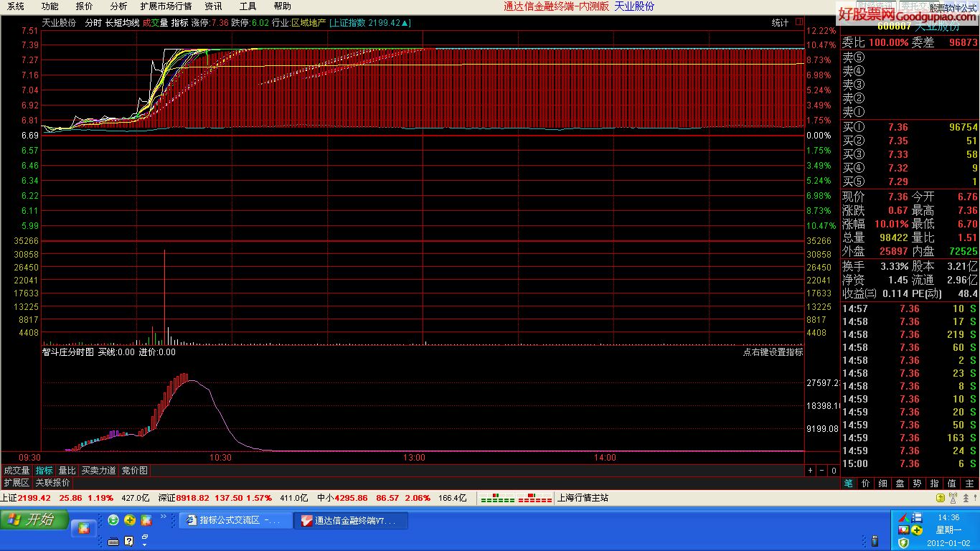
Task: Click the 13:00 time axis marker
Action: pyautogui.click(x=414, y=458)
